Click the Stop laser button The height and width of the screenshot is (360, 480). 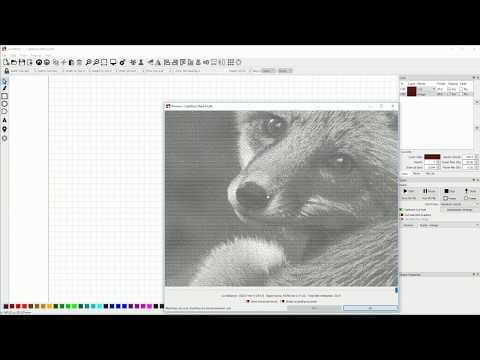(x=449, y=191)
